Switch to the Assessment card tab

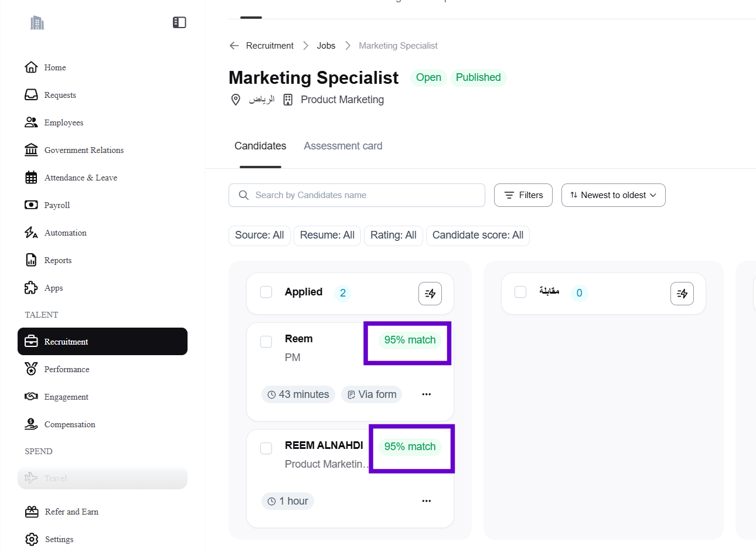pos(343,146)
